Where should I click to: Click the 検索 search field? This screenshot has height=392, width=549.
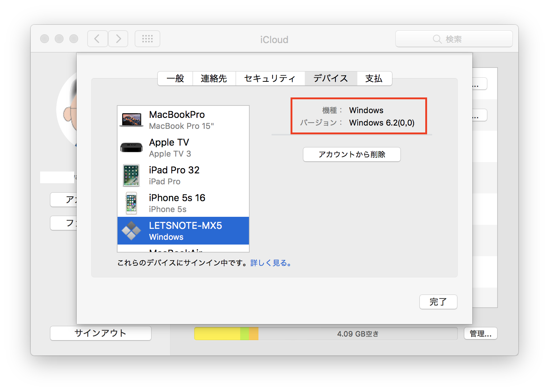[x=454, y=39]
